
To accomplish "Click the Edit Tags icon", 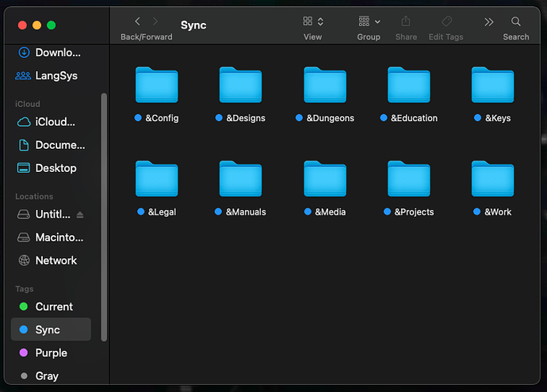I will [446, 21].
